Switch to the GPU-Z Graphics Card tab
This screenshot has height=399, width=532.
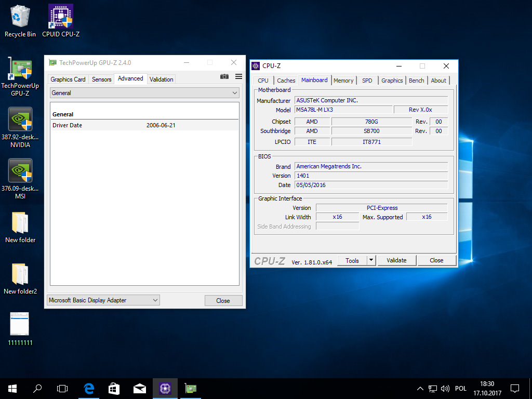(68, 79)
